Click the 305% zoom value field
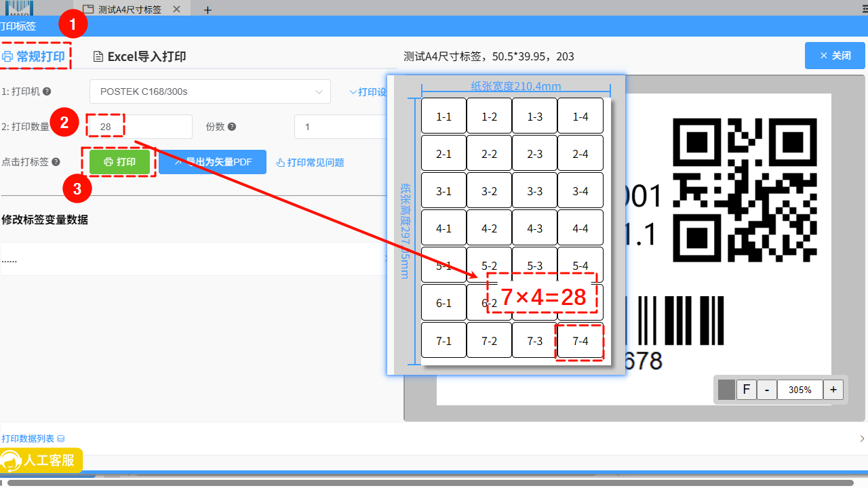 [800, 390]
